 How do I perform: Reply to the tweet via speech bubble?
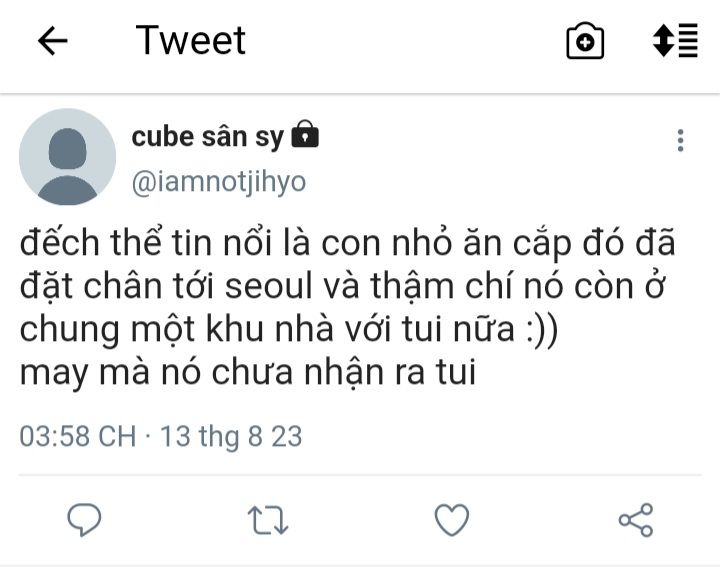[84, 520]
